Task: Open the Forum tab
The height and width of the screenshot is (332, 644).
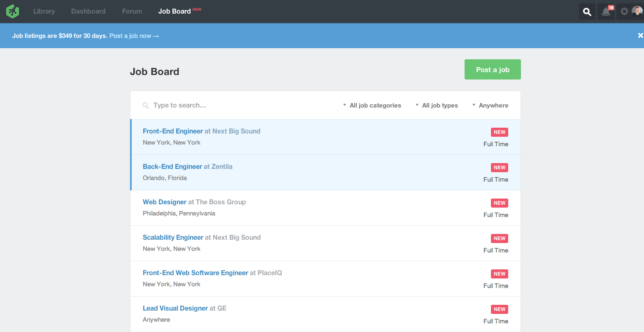Action: pyautogui.click(x=132, y=11)
